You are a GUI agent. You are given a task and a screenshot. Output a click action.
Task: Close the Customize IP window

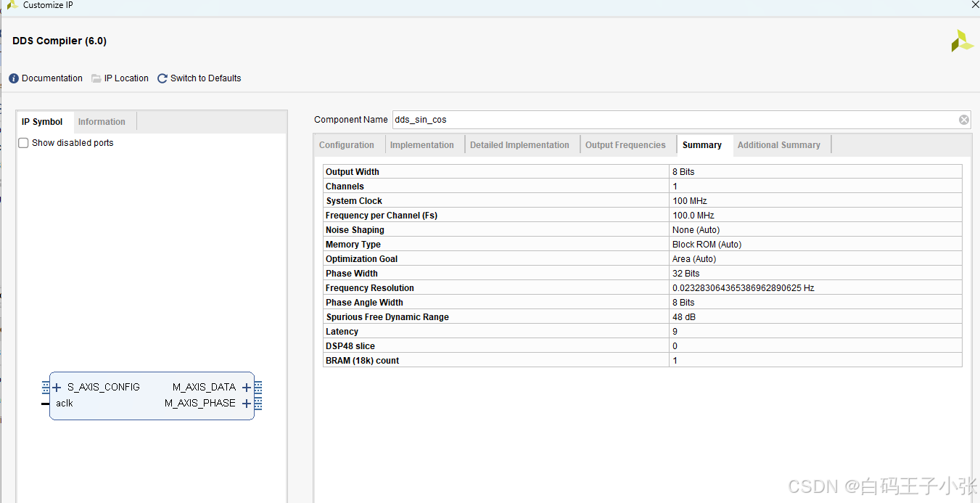pos(975,5)
